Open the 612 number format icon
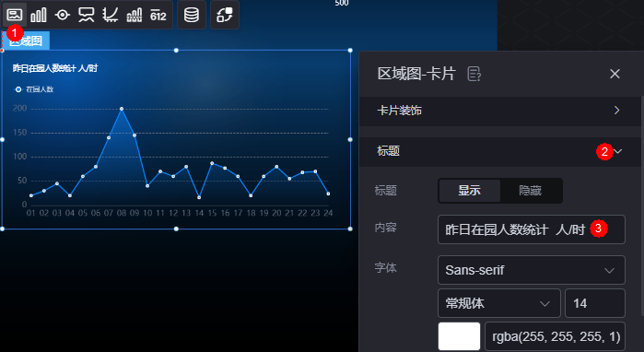This screenshot has width=644, height=352. (158, 15)
